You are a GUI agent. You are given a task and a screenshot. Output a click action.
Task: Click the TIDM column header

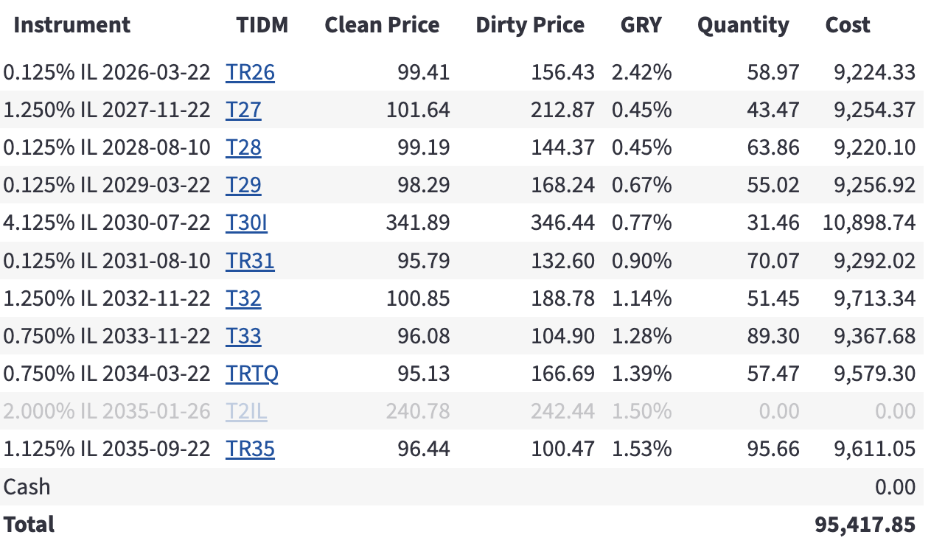(x=262, y=25)
